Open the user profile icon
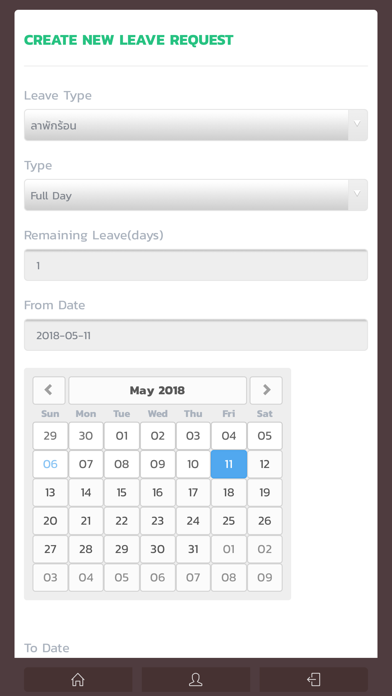 (196, 679)
